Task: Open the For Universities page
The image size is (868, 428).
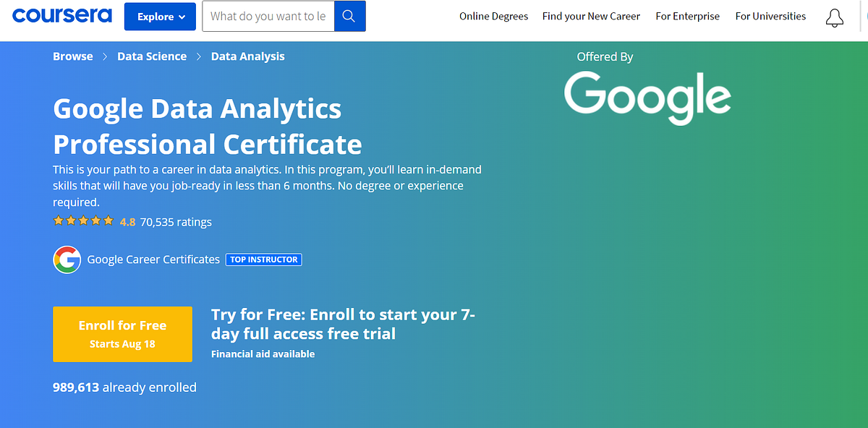Action: pyautogui.click(x=770, y=16)
